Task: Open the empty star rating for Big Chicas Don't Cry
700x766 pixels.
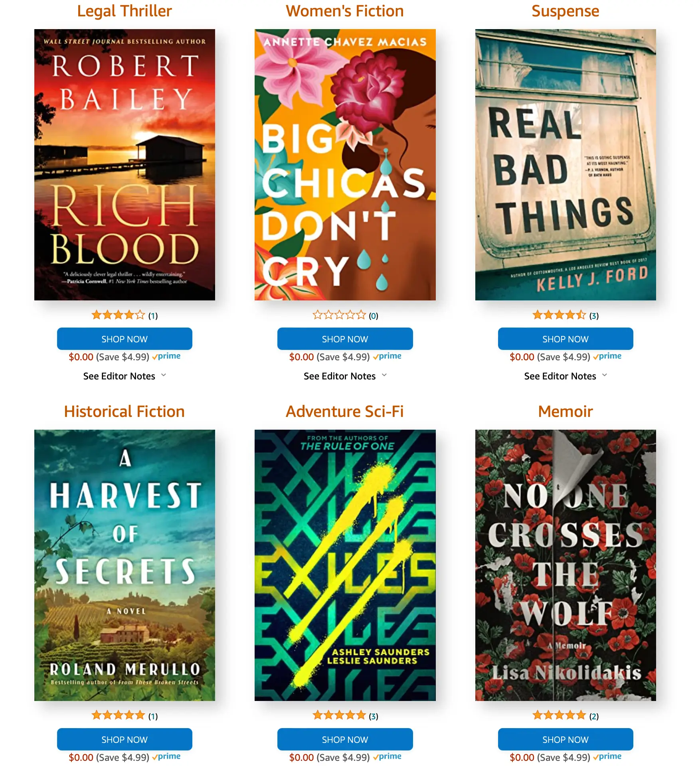Action: click(339, 315)
